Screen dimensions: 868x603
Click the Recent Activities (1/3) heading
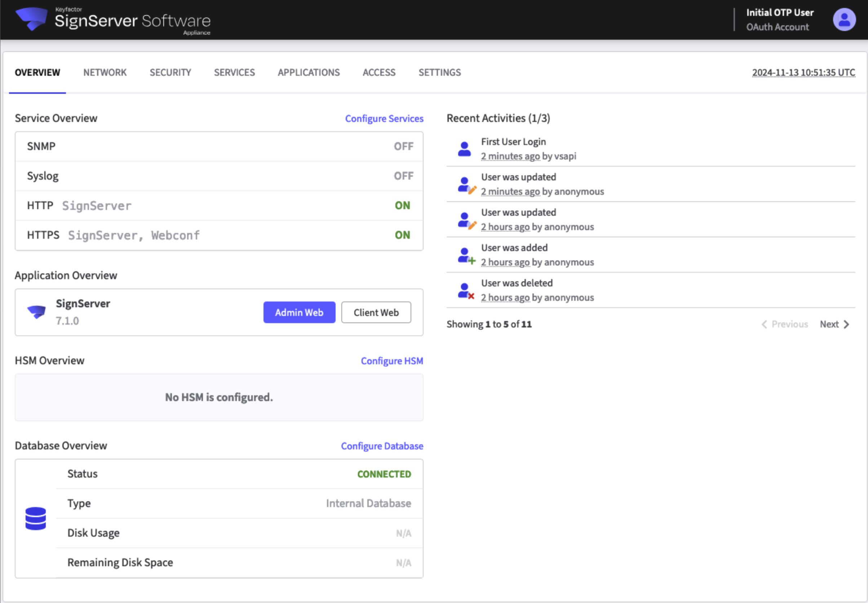tap(499, 118)
